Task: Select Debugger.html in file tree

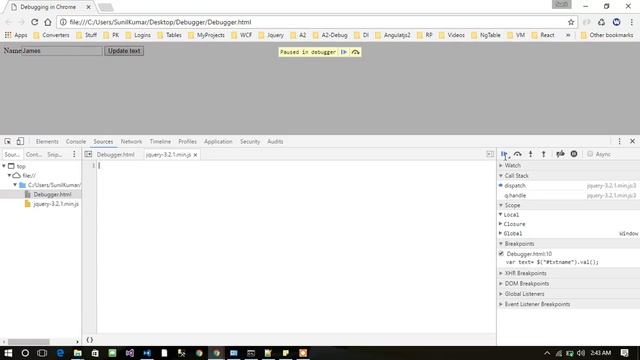Action: coord(52,194)
